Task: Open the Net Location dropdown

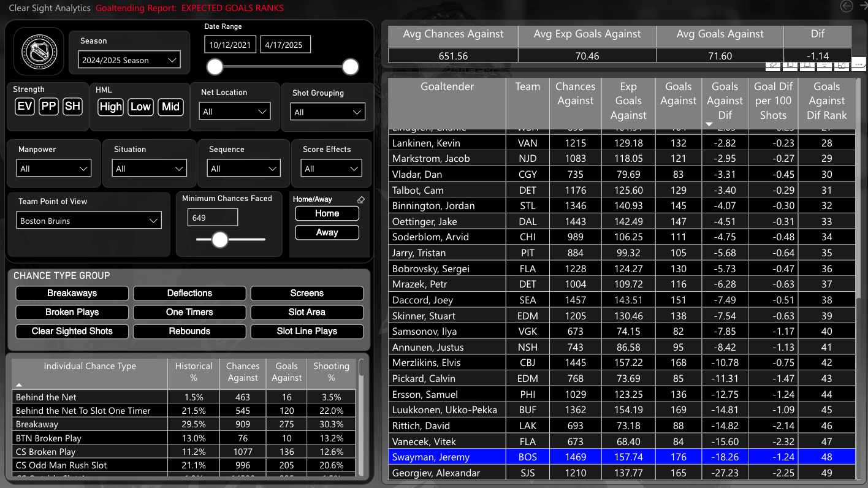Action: coord(235,112)
